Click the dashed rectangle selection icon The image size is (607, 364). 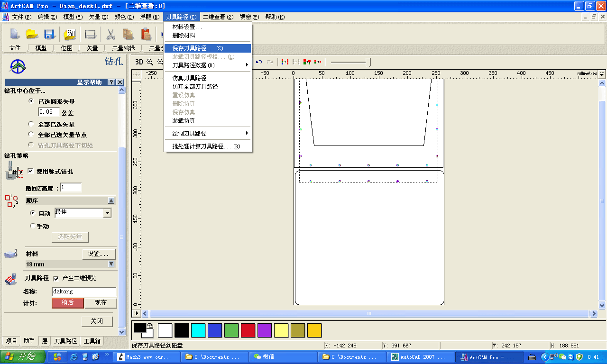[91, 34]
